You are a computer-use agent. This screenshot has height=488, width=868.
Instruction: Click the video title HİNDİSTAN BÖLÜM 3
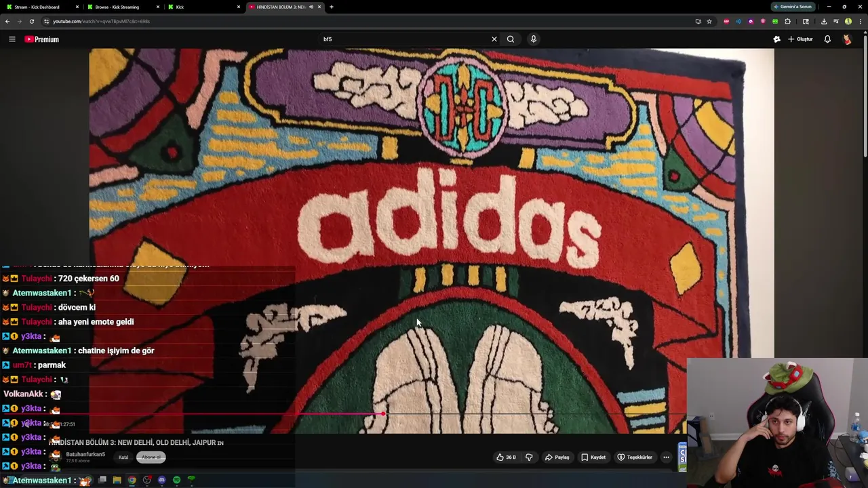pos(136,443)
